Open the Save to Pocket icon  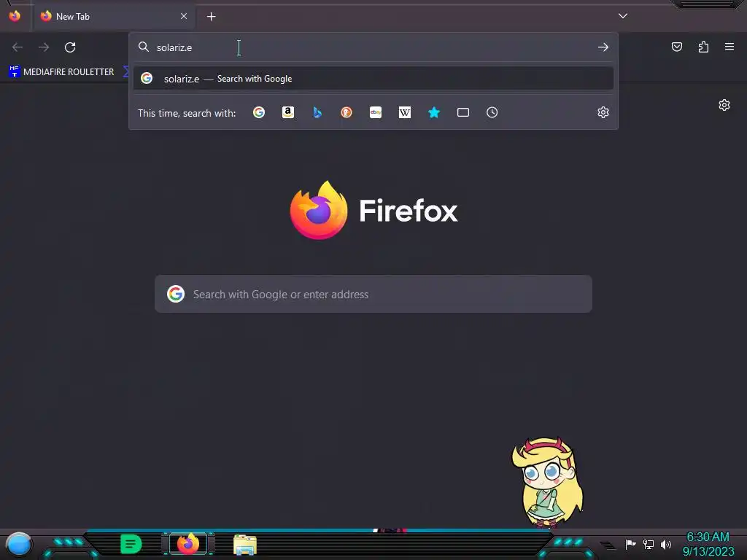[677, 47]
